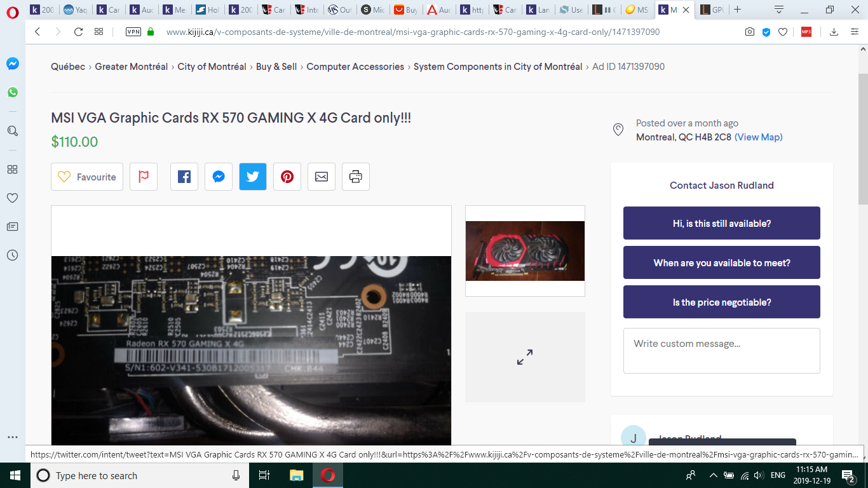Screen dimensions: 868x488
Task: Open volume control in system tray
Action: coord(758,475)
